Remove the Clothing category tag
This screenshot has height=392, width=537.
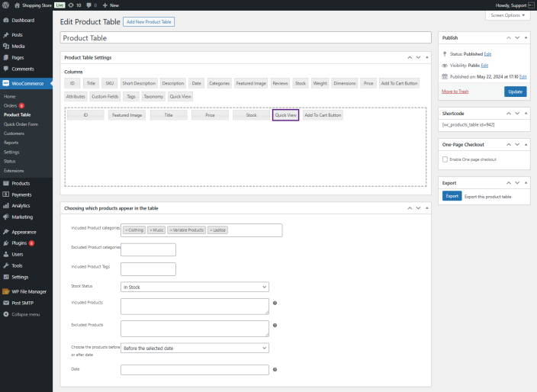[x=126, y=230]
